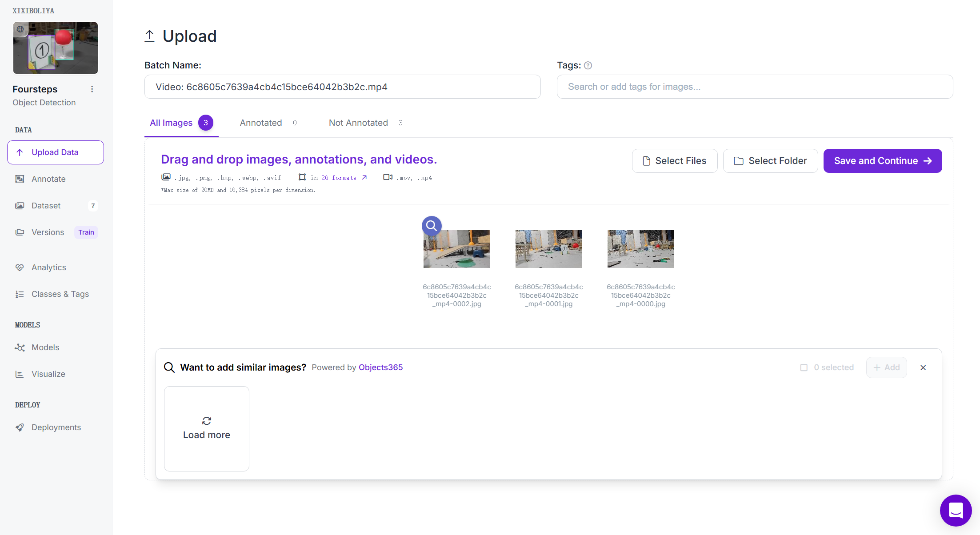
Task: Select the mp4-0001.jpg thumbnail
Action: pos(548,249)
